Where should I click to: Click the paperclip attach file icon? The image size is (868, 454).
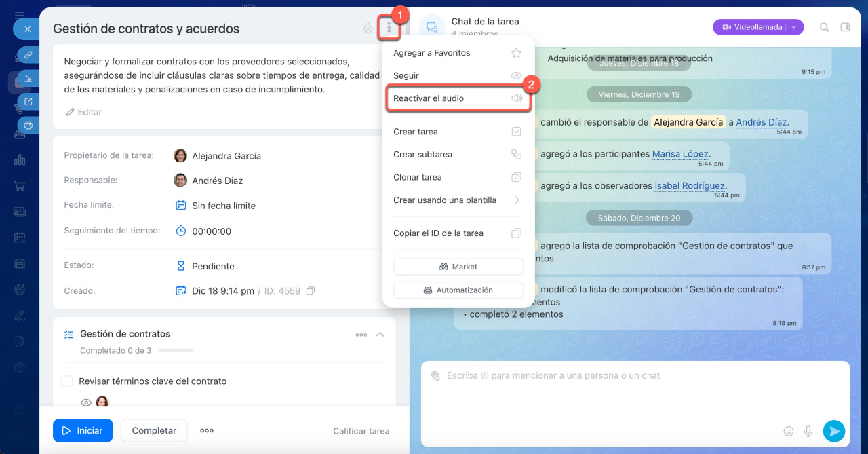point(435,376)
